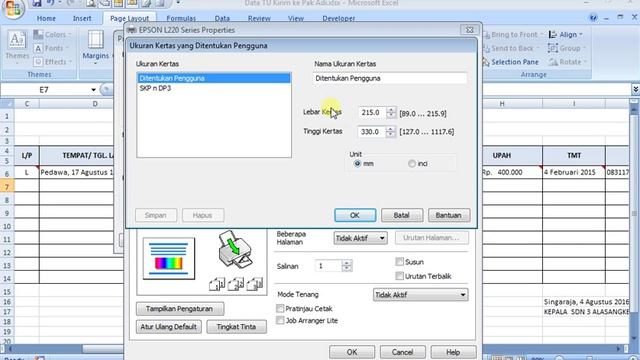Open the Beberapa Halaman dropdown
This screenshot has height=360, width=640.
[x=360, y=238]
